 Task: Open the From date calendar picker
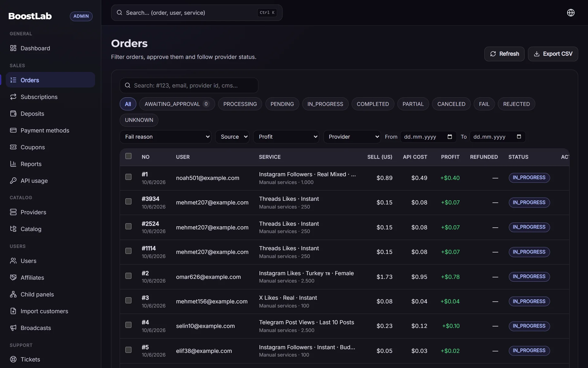(450, 137)
